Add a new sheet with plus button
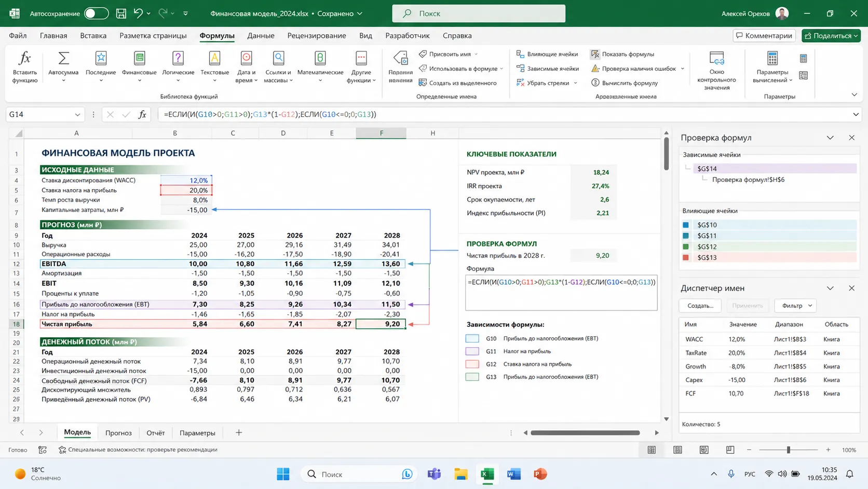The image size is (868, 489). [x=239, y=432]
